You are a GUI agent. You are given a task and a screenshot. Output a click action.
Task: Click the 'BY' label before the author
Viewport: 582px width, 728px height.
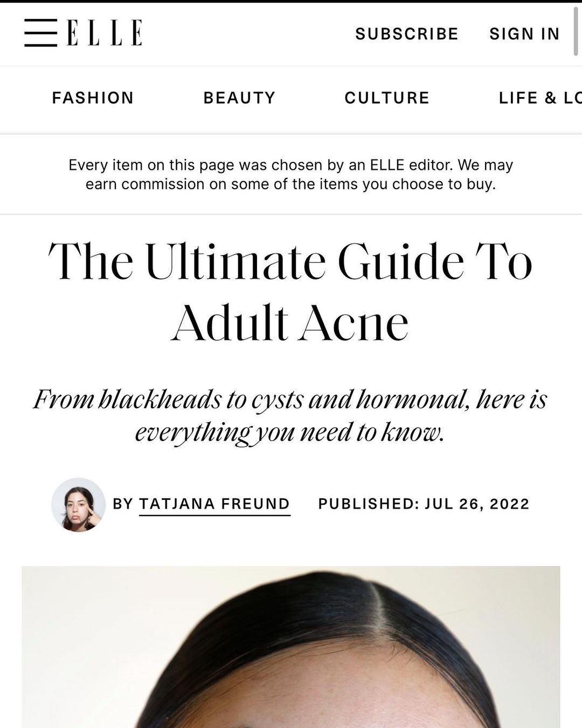point(123,504)
